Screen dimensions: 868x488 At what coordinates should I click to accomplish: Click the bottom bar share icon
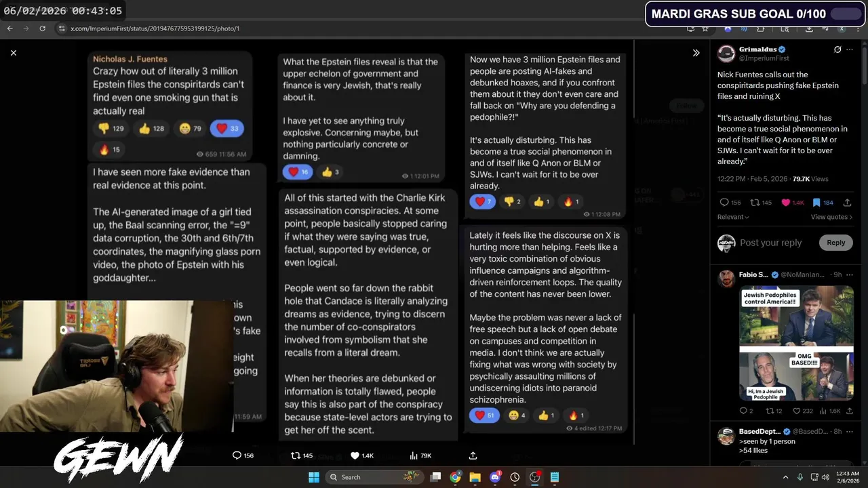pyautogui.click(x=473, y=455)
